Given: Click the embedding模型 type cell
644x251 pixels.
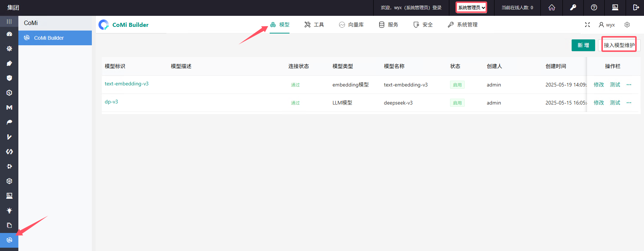Looking at the screenshot, I should pos(350,85).
